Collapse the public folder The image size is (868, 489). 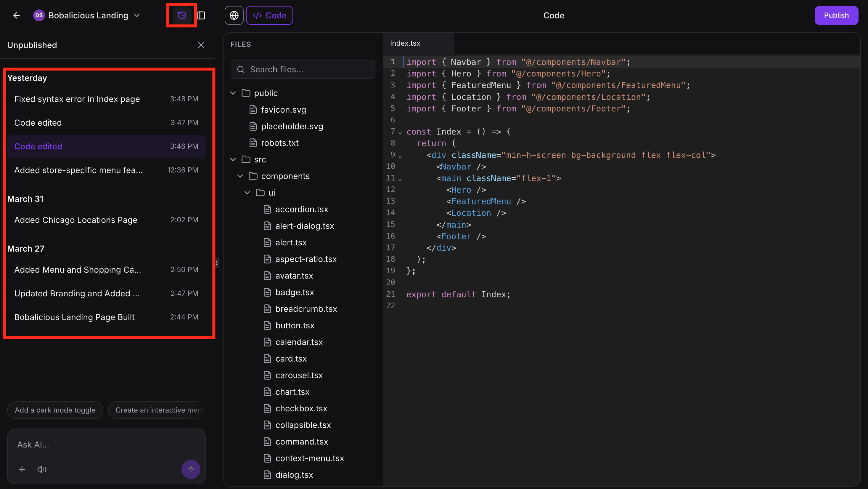point(233,93)
